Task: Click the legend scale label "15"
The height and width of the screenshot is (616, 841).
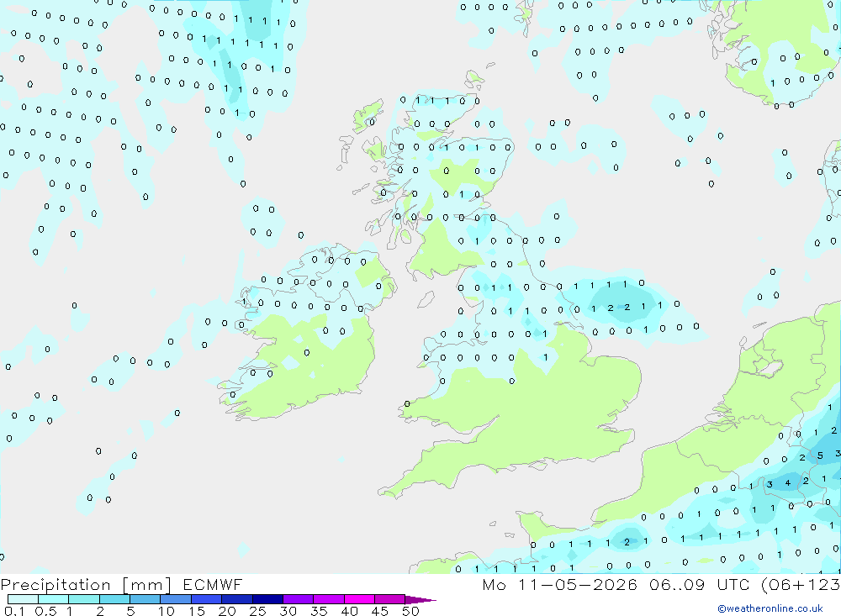Action: (x=197, y=611)
